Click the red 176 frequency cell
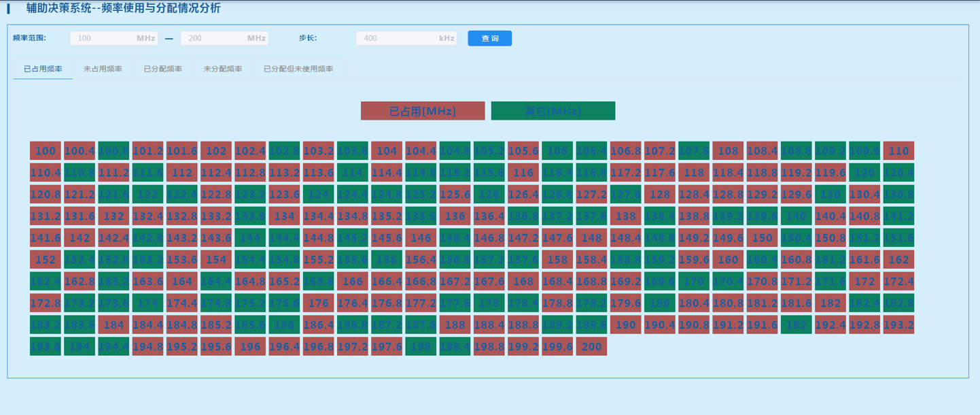This screenshot has height=415, width=980. point(319,303)
